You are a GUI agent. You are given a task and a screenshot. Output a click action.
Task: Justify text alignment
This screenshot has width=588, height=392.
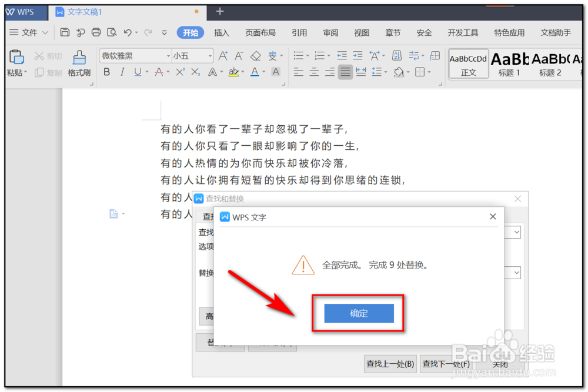(345, 72)
